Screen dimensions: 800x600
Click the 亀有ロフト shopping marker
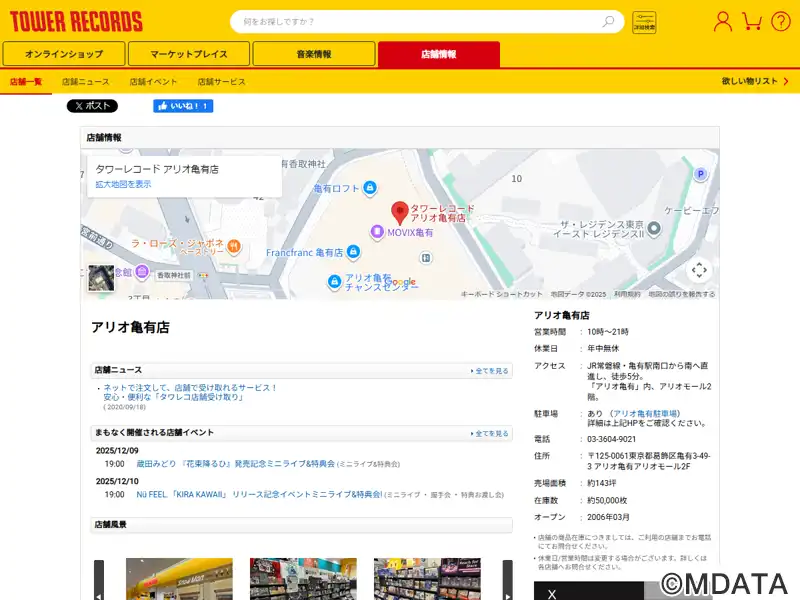[370, 188]
